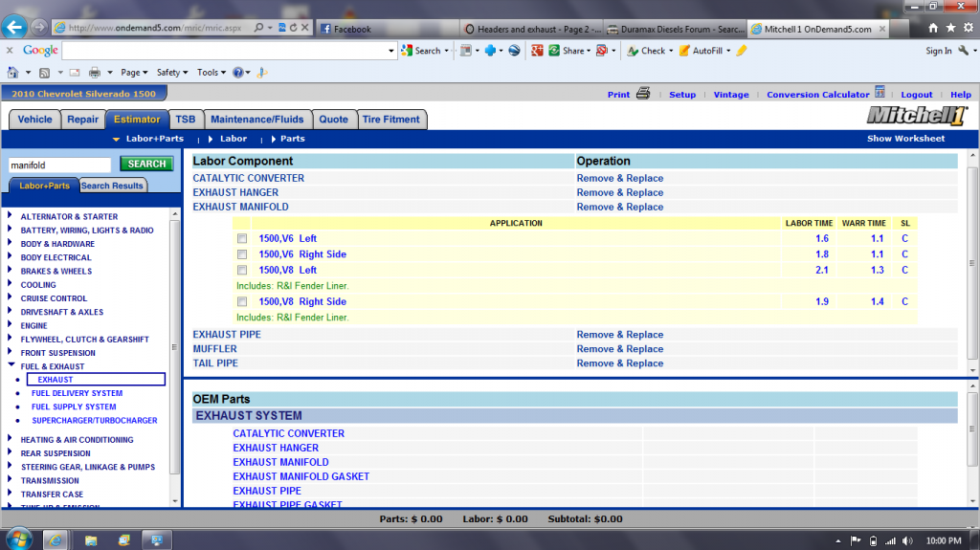Click the Logout link
The width and height of the screenshot is (980, 550).
pyautogui.click(x=916, y=95)
